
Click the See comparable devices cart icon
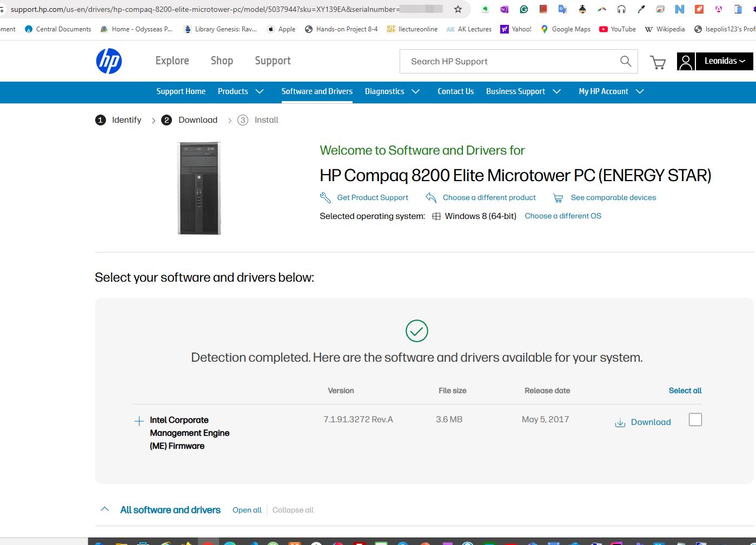(x=558, y=198)
